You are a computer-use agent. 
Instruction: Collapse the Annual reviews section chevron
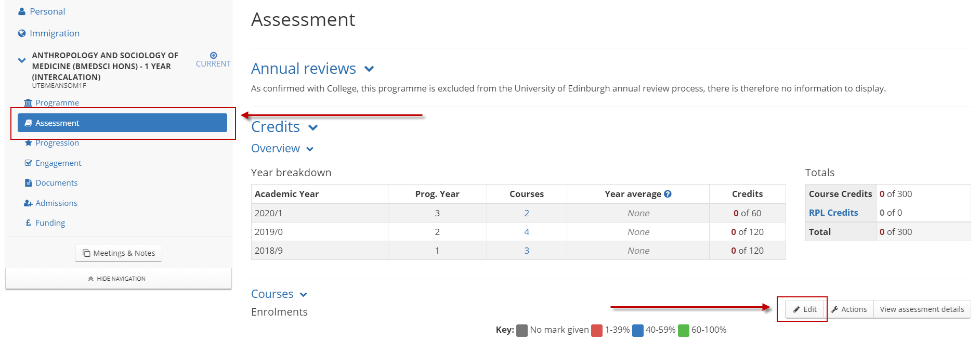[369, 69]
